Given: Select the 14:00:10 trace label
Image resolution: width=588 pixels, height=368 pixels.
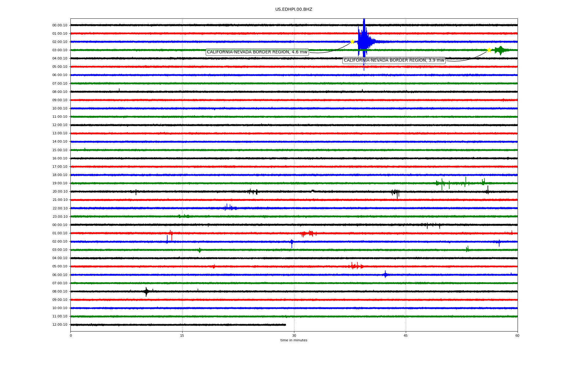Looking at the screenshot, I should pos(60,142).
